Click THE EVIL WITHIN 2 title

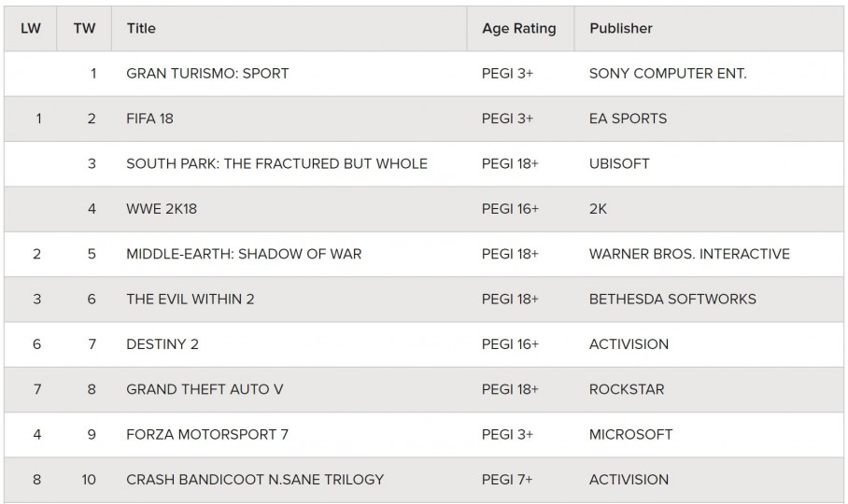pyautogui.click(x=191, y=300)
